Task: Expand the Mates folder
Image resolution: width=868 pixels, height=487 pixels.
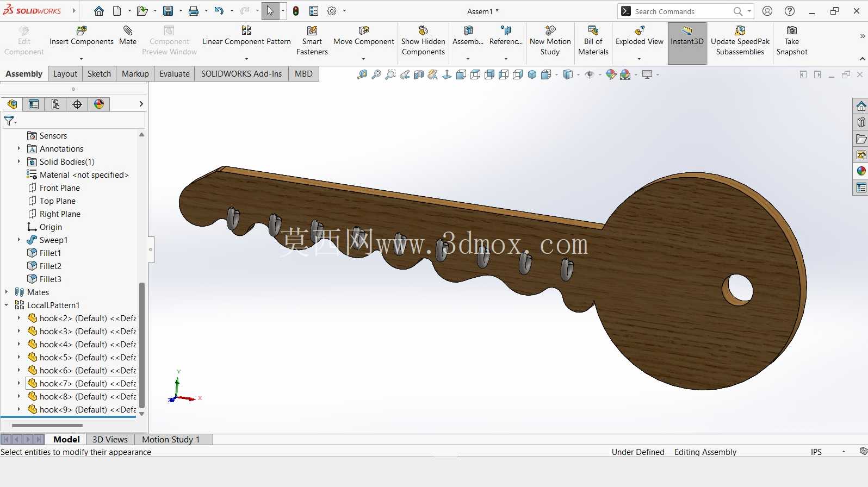Action: pos(7,292)
